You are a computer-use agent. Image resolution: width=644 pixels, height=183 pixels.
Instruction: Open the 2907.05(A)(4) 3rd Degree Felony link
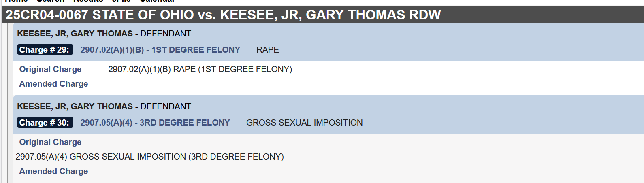click(155, 123)
